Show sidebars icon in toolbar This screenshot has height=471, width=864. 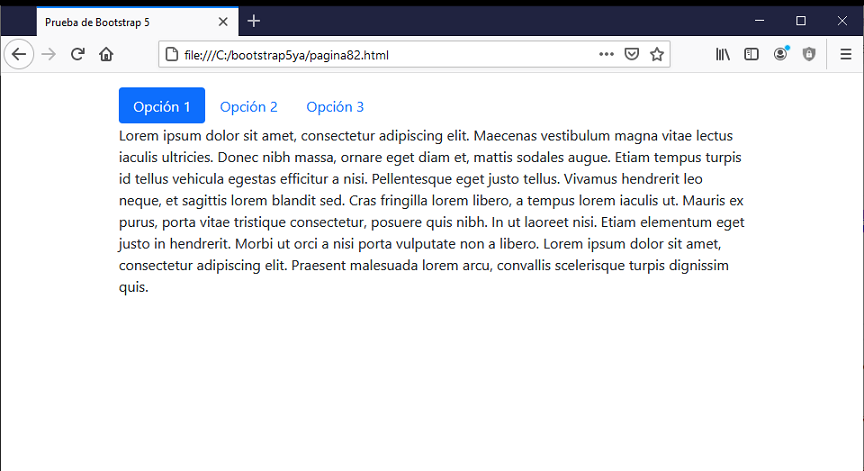tap(751, 54)
